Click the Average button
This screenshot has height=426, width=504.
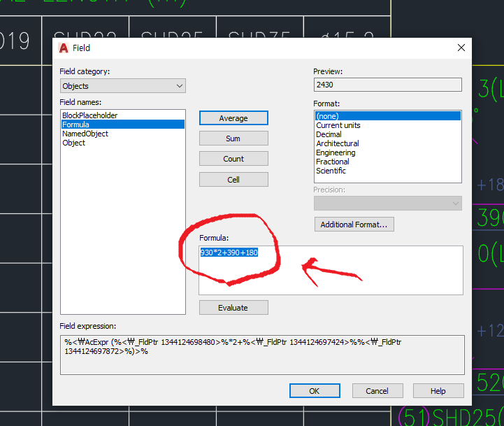click(233, 118)
